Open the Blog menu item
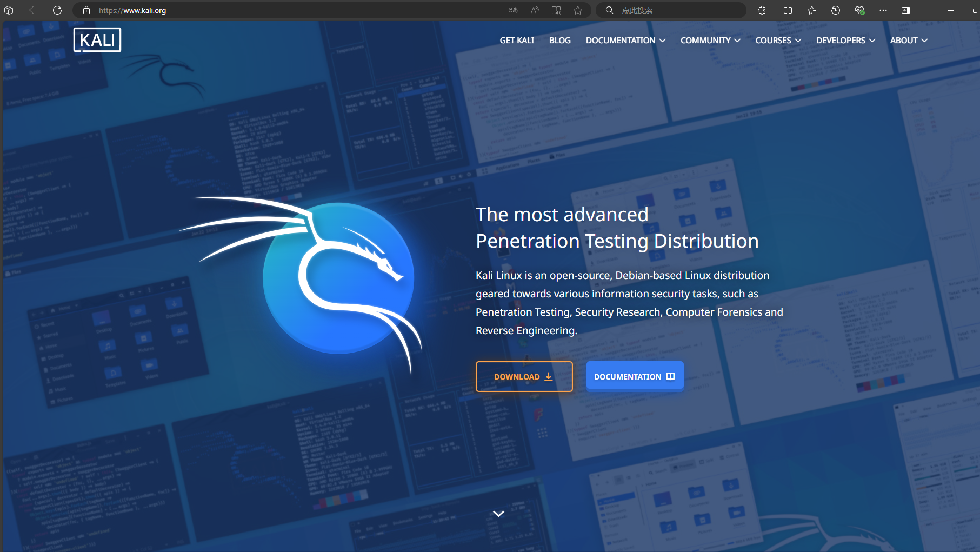 coord(559,41)
